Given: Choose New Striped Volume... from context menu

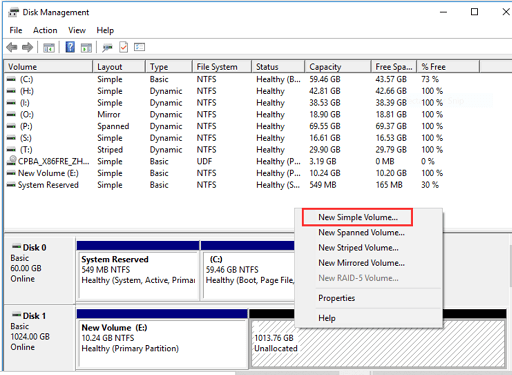Looking at the screenshot, I should pyautogui.click(x=358, y=248).
